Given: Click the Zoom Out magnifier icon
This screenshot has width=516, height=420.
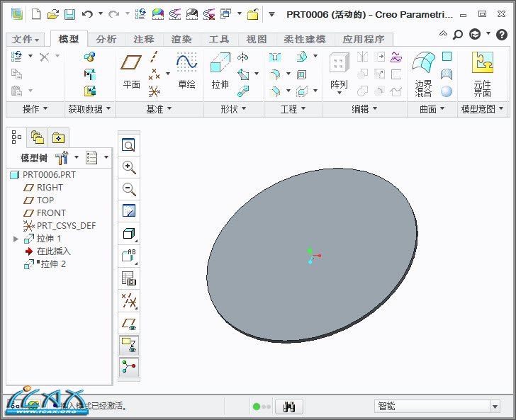Looking at the screenshot, I should tap(129, 189).
